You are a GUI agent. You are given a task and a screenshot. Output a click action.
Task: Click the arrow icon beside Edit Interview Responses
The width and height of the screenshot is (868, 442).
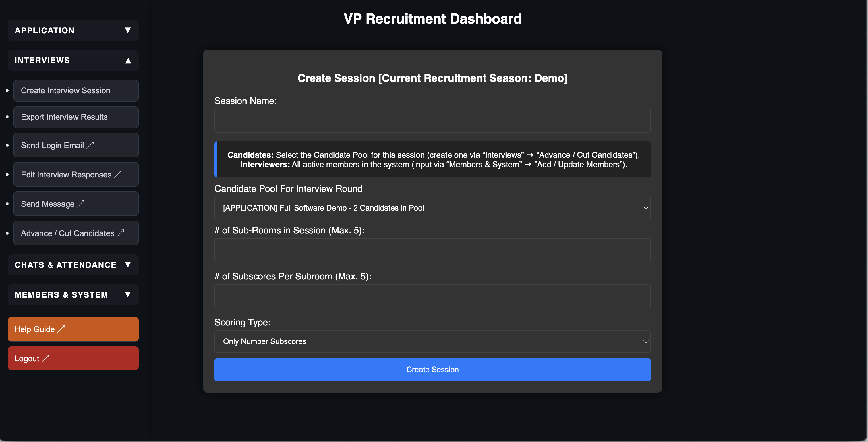coord(118,174)
